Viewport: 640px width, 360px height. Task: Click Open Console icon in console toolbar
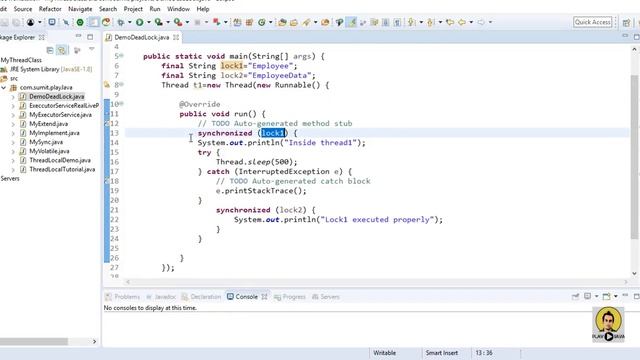pyautogui.click(x=607, y=296)
